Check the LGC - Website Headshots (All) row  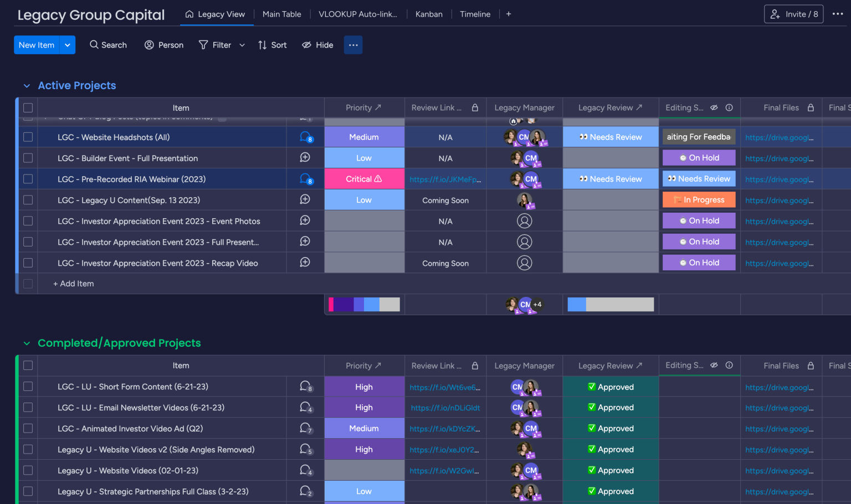[28, 137]
